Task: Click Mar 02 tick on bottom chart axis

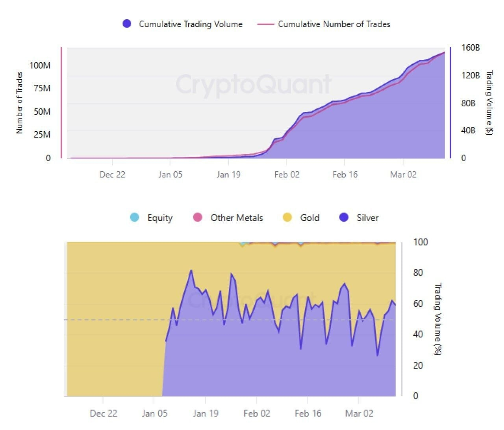Action: pos(359,413)
